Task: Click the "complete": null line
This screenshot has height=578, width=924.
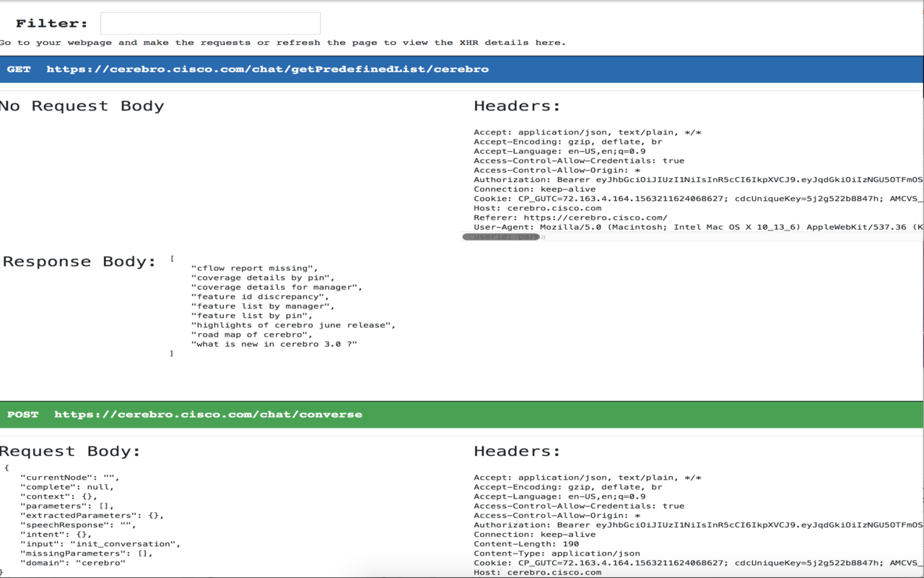Action: point(67,487)
